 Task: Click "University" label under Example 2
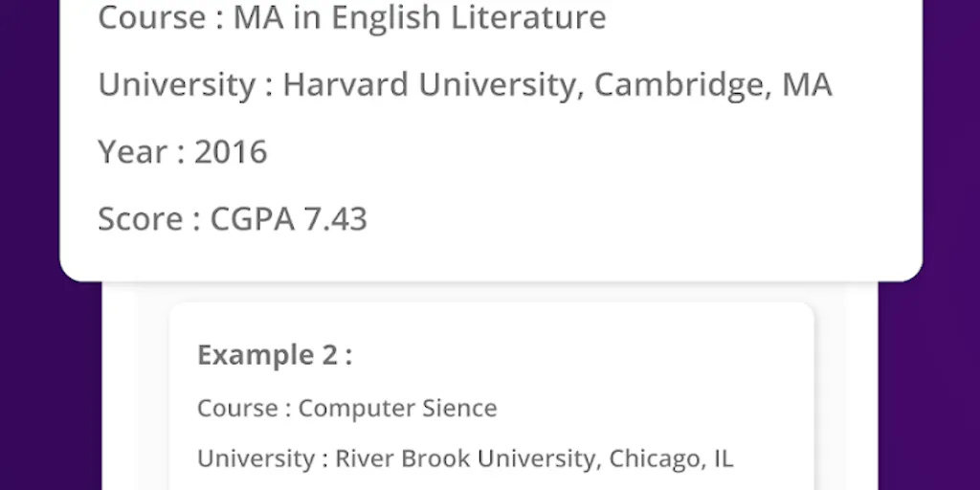tap(256, 458)
